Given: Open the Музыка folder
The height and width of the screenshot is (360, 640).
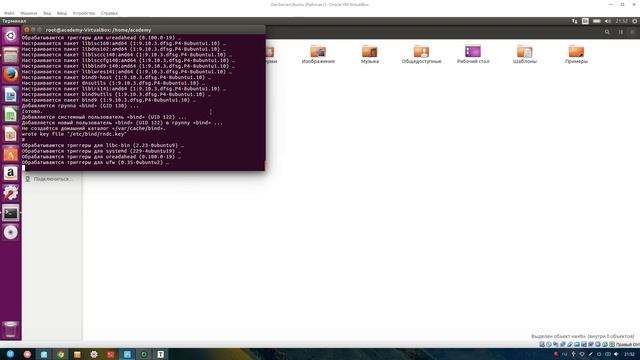Looking at the screenshot, I should tap(370, 54).
